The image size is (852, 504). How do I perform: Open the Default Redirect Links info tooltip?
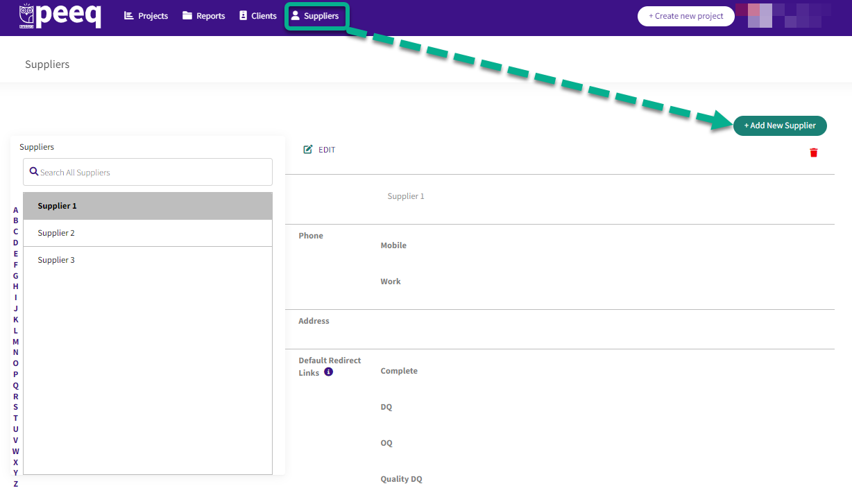(328, 372)
